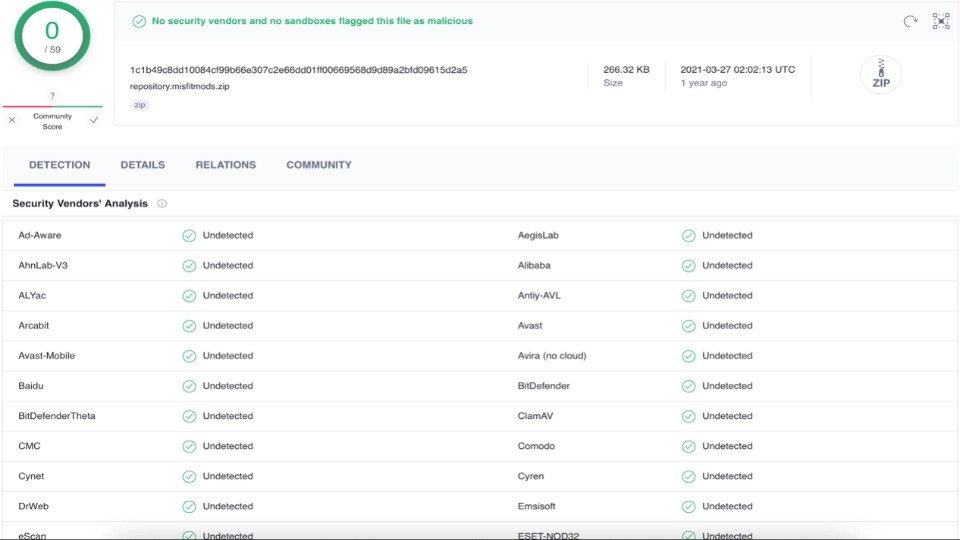This screenshot has width=960, height=540.
Task: Click the zip tag label
Action: [x=140, y=105]
